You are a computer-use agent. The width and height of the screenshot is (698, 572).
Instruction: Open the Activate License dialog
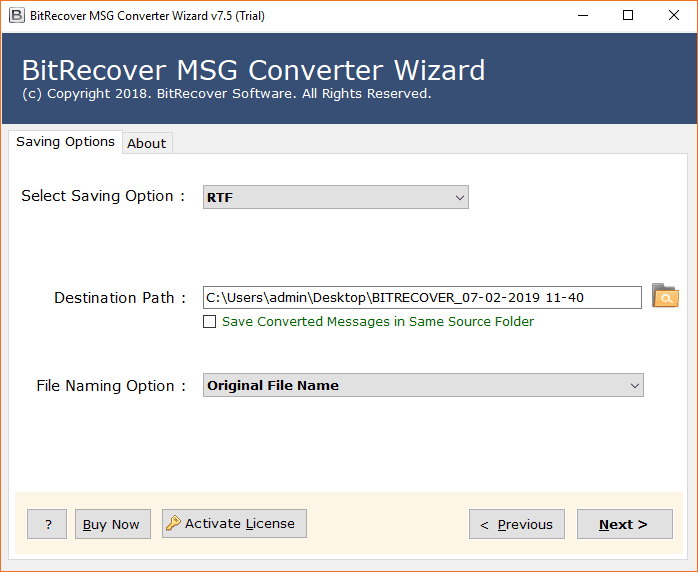(234, 523)
